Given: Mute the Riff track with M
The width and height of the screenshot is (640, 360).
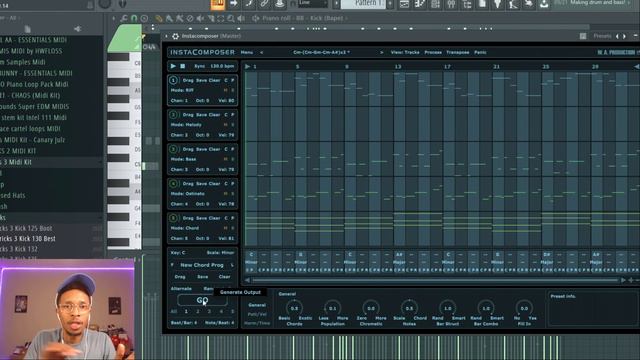Looking at the screenshot, I should [x=225, y=90].
